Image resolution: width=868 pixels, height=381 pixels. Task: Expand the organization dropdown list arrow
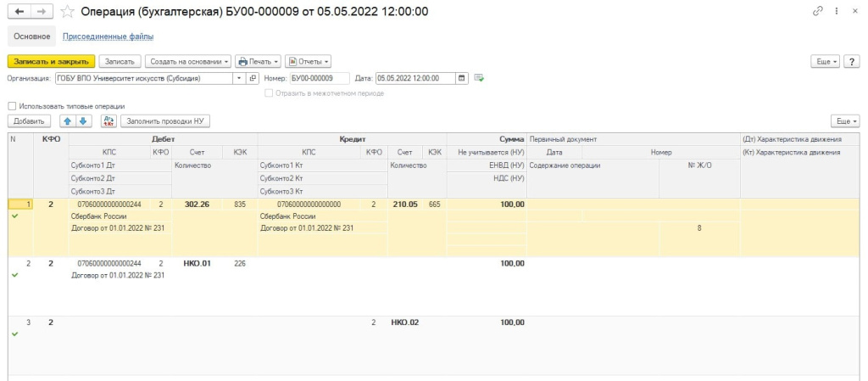240,78
